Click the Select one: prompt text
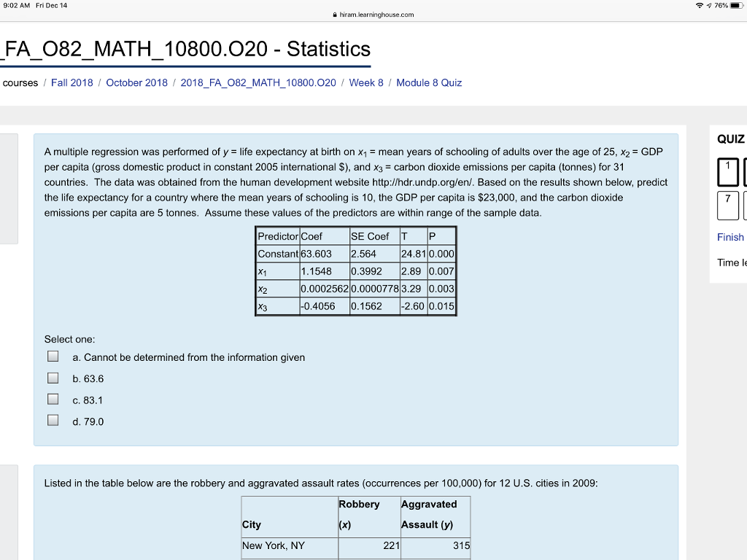Image resolution: width=747 pixels, height=560 pixels. [x=69, y=340]
